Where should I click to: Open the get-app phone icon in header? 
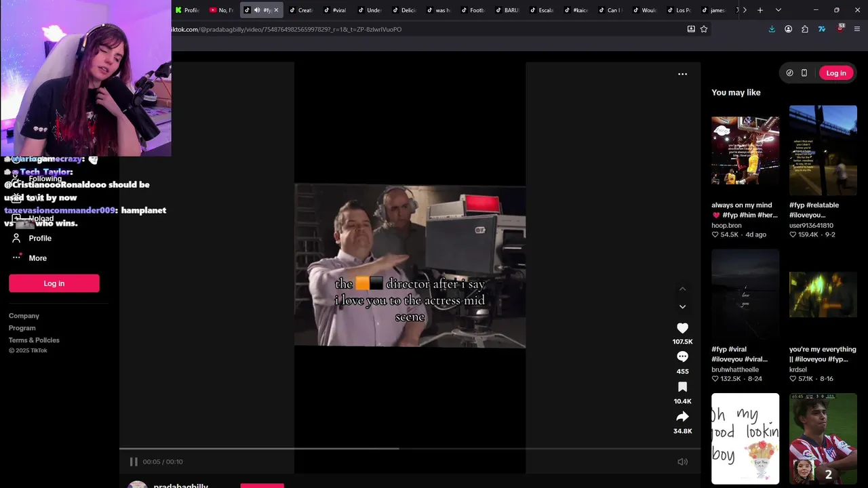click(804, 73)
